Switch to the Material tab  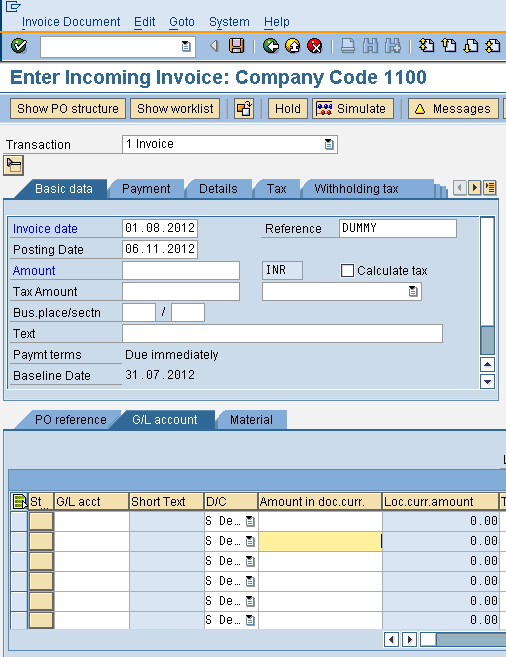[x=251, y=420]
